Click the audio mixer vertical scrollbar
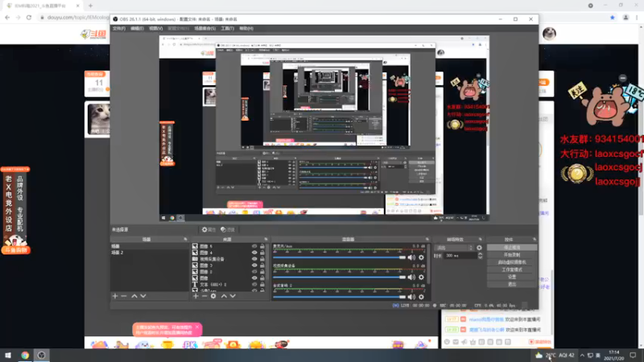Screen dimensions: 644x362 [x=429, y=264]
